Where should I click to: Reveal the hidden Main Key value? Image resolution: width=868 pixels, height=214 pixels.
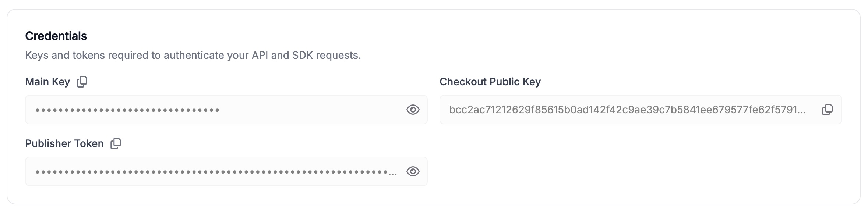pyautogui.click(x=413, y=110)
